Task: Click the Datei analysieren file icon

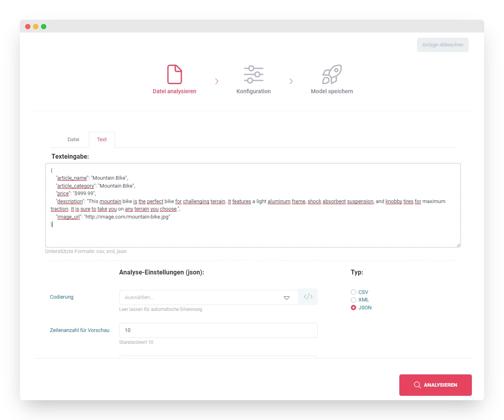Action: [174, 75]
